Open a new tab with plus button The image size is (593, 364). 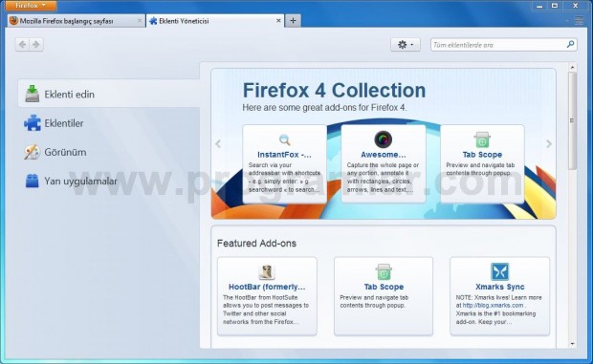point(293,21)
